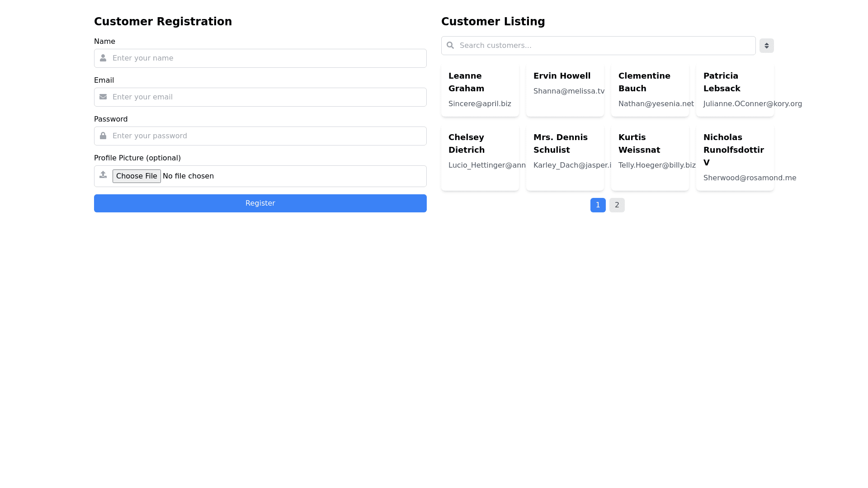Focus the Enter your name field
Image resolution: width=868 pixels, height=488 pixels.
point(267,58)
